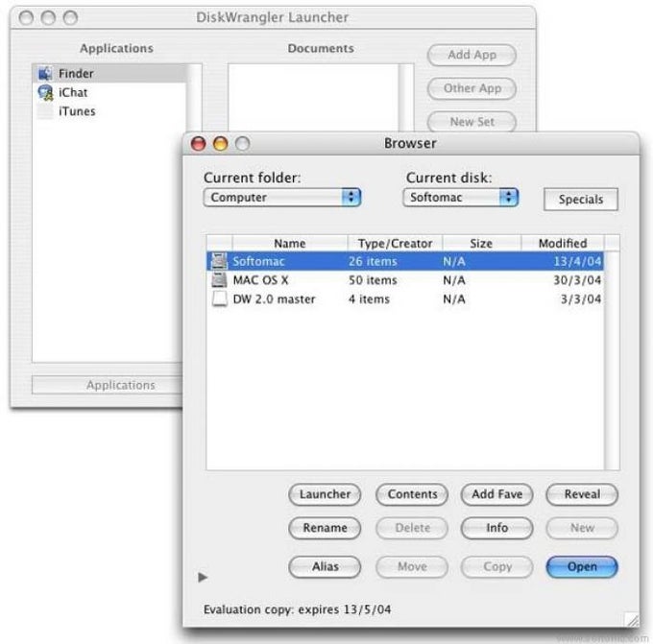The image size is (653, 644).
Task: Click the Launcher button
Action: click(325, 494)
